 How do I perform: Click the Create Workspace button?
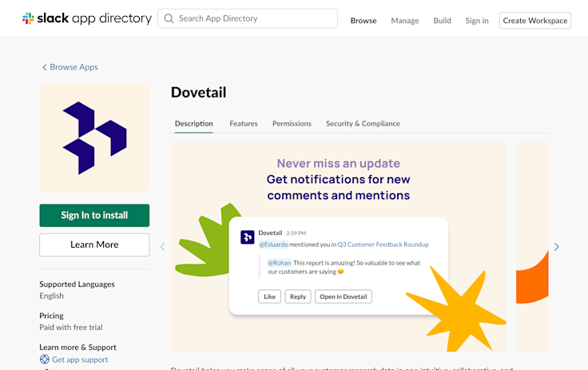pos(535,20)
